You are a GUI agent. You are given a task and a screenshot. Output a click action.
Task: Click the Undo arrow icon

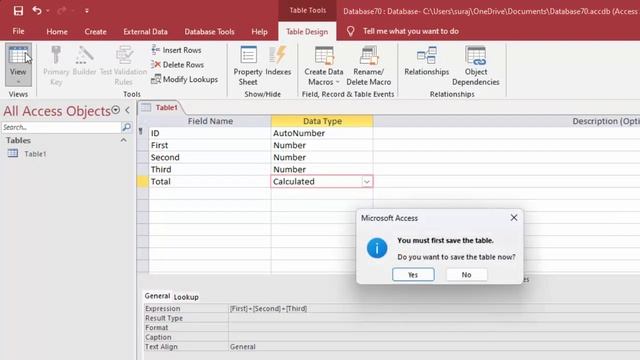click(37, 11)
